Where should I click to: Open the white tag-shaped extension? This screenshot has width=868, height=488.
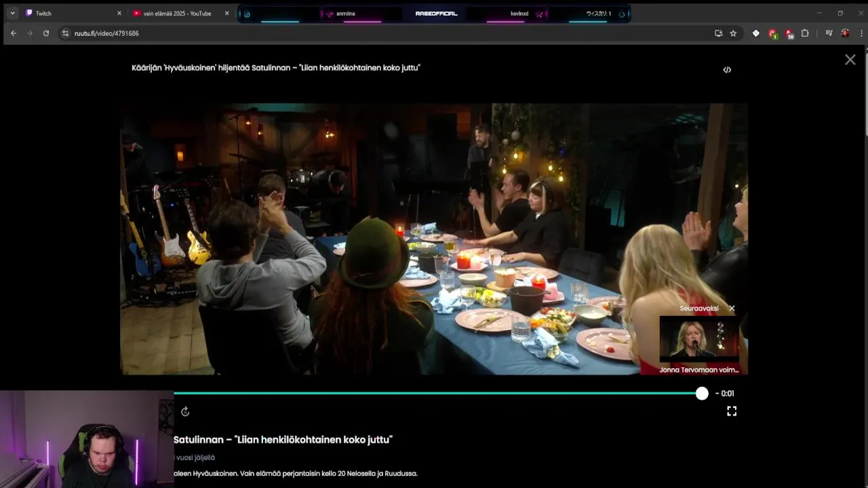[x=756, y=33]
